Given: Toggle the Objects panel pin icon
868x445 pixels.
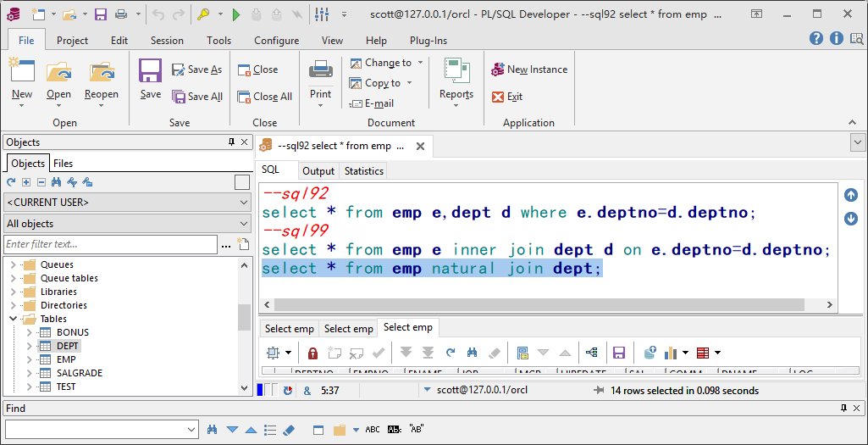Looking at the screenshot, I should [232, 142].
